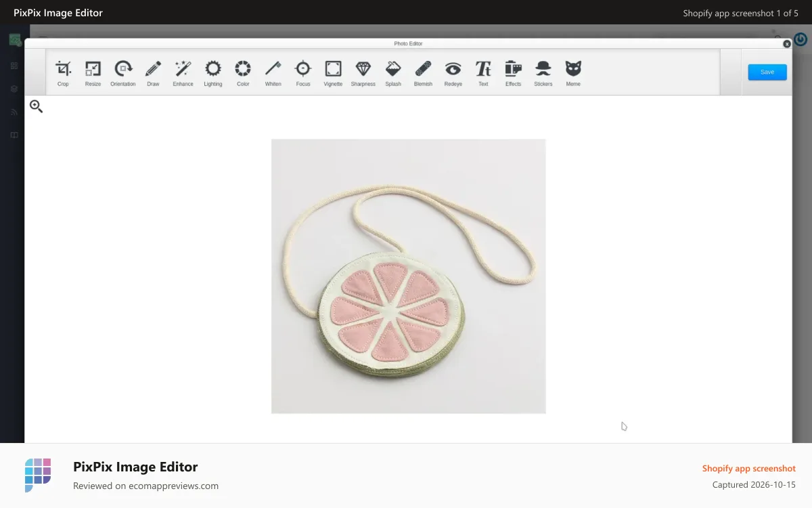Screen dimensions: 812x508
Task: Open the Resize tool
Action: (93, 73)
